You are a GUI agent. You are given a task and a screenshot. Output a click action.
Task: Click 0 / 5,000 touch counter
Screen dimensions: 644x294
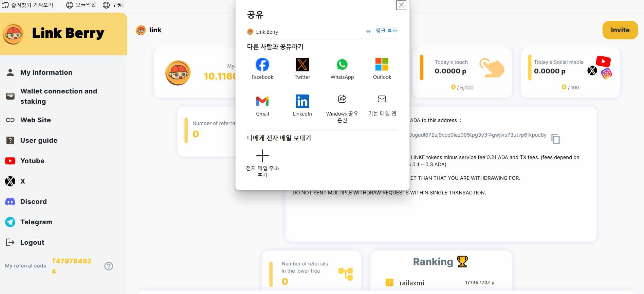462,87
